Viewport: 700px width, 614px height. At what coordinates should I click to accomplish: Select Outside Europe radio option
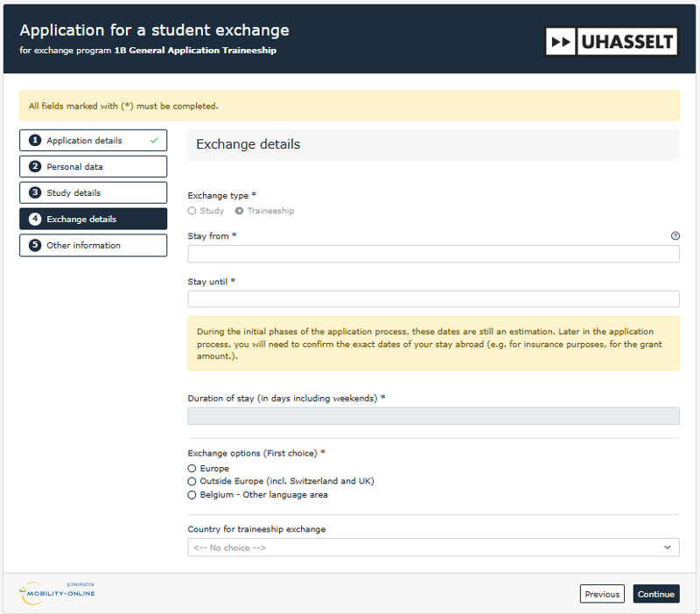click(x=192, y=482)
